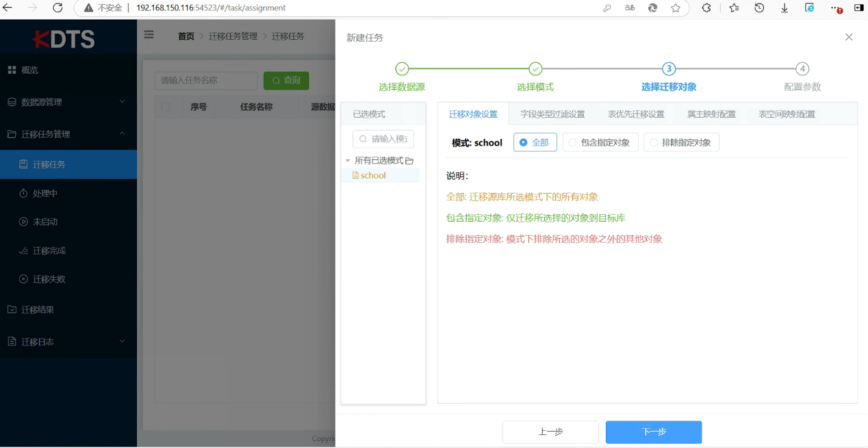Close the 新建任务 dialog
The image size is (868, 448).
click(x=849, y=37)
